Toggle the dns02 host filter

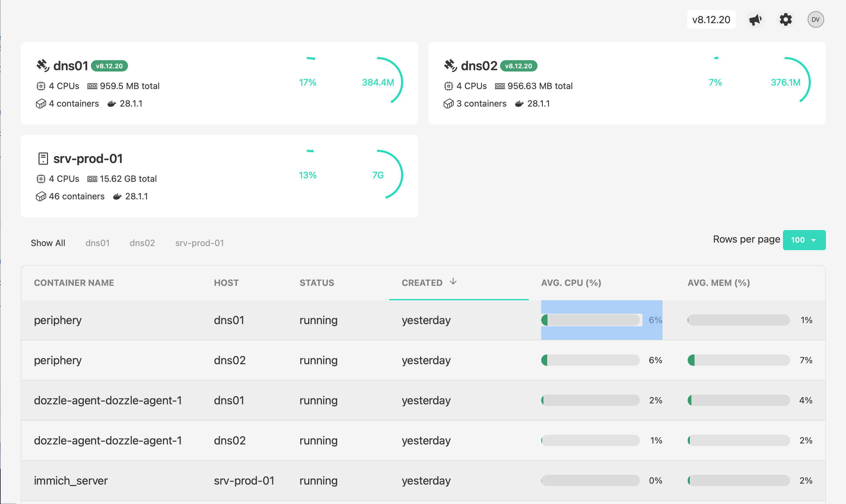click(x=142, y=243)
